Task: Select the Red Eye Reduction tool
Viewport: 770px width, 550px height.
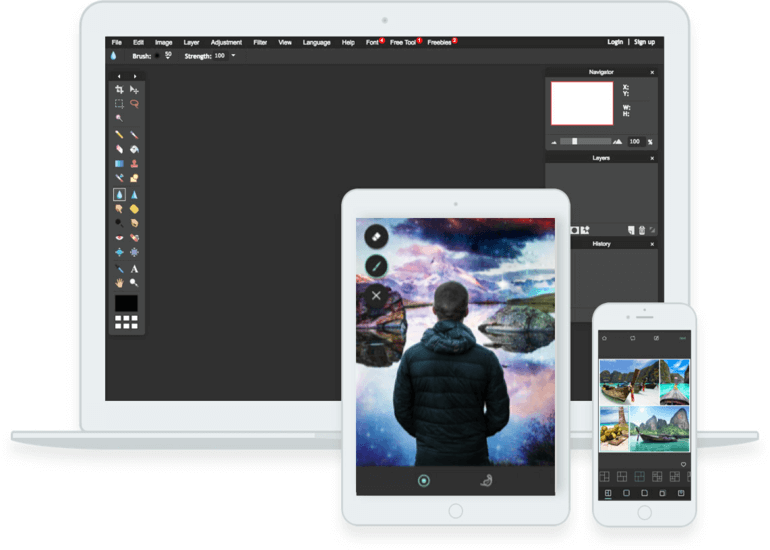Action: tap(119, 238)
